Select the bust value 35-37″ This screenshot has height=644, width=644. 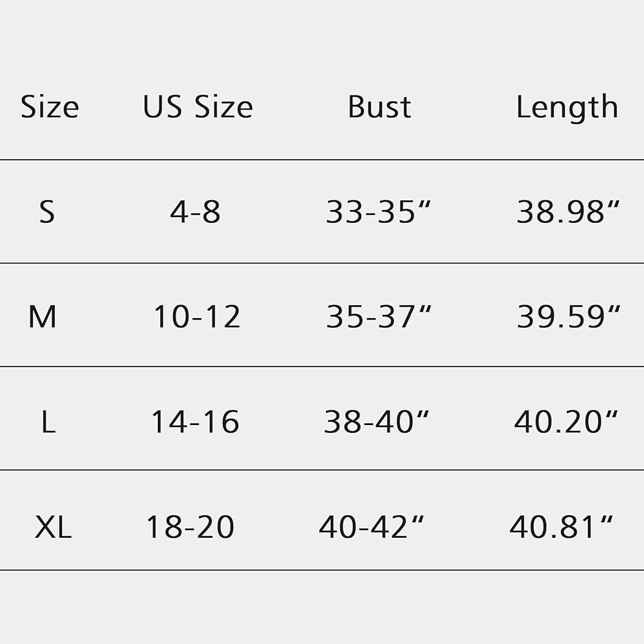[379, 316]
